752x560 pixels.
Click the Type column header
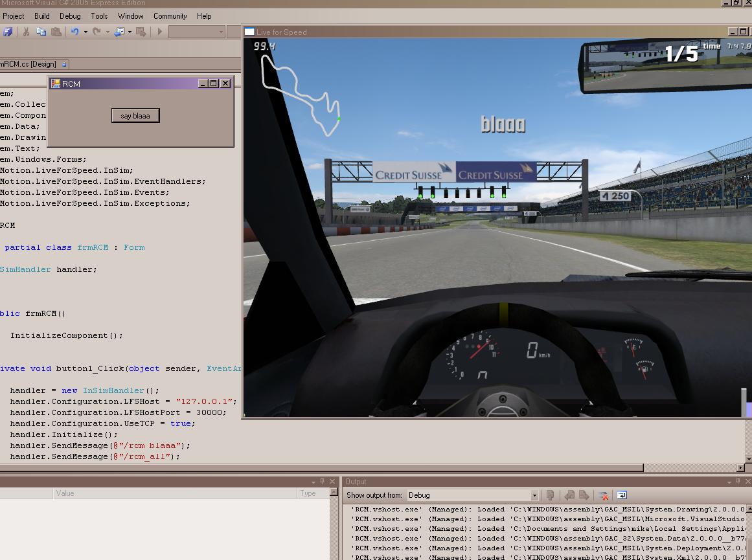coord(313,493)
